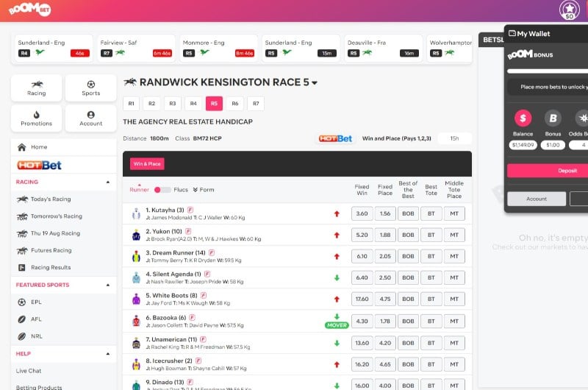Open form F icon next to Silent Agenda
This screenshot has width=588, height=390.
click(207, 274)
